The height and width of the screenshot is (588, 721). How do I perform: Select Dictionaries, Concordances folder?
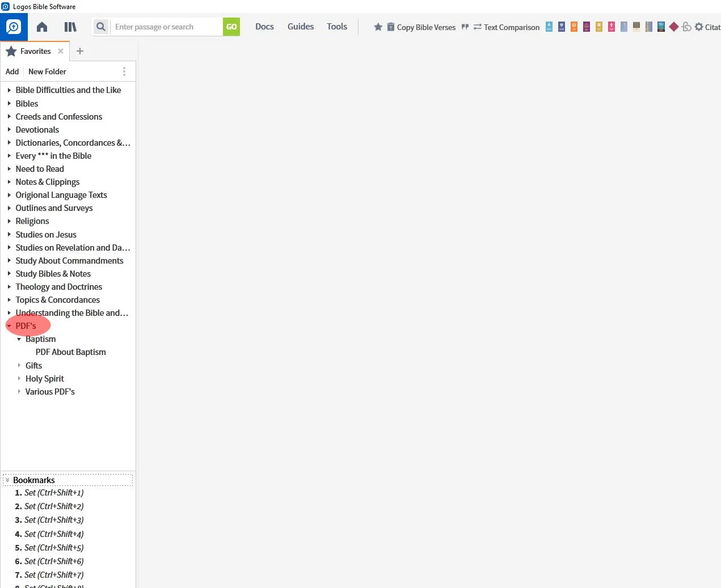point(73,143)
